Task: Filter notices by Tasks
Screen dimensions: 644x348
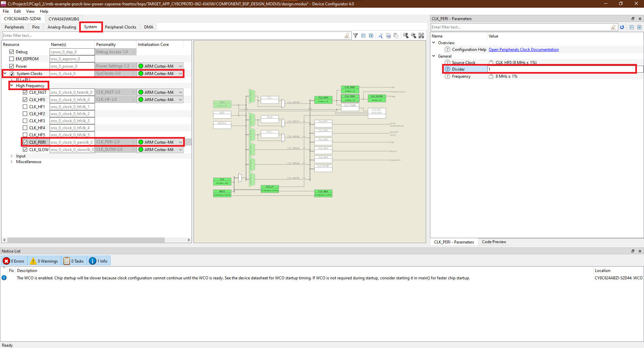Action: point(74,261)
